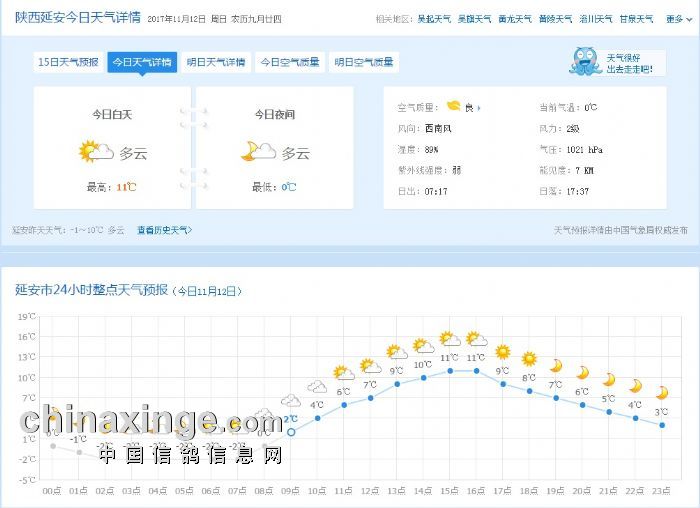Screen dimensions: 700x508
Task: Open the 吴起天气 link
Action: [x=434, y=19]
